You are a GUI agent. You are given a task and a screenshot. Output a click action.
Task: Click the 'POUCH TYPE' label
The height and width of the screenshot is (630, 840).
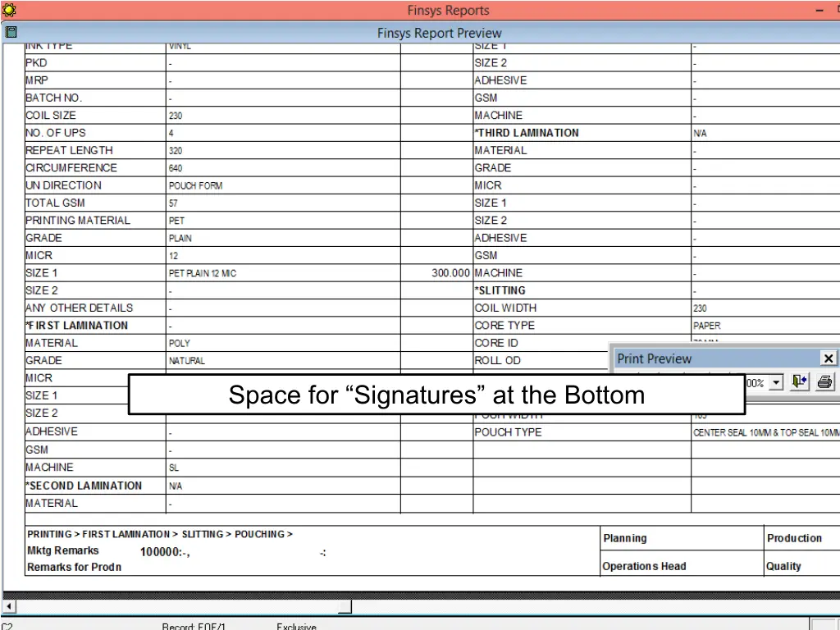tap(508, 432)
